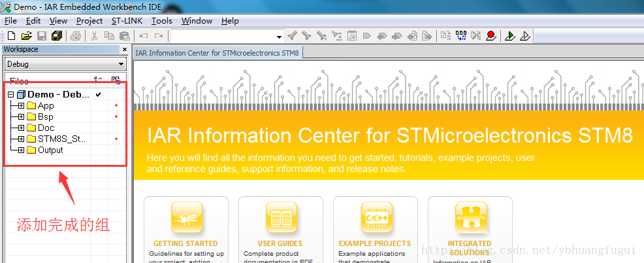Collapse the Demo - Debug project node
The height and width of the screenshot is (263, 644).
tap(11, 95)
